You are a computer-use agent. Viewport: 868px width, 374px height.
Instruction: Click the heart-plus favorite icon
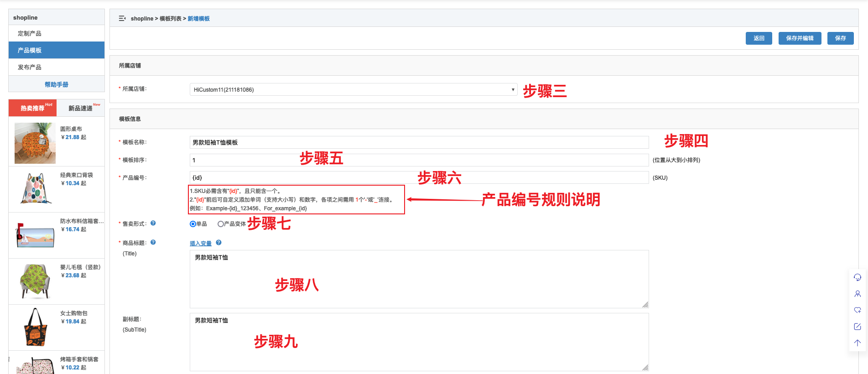click(858, 310)
